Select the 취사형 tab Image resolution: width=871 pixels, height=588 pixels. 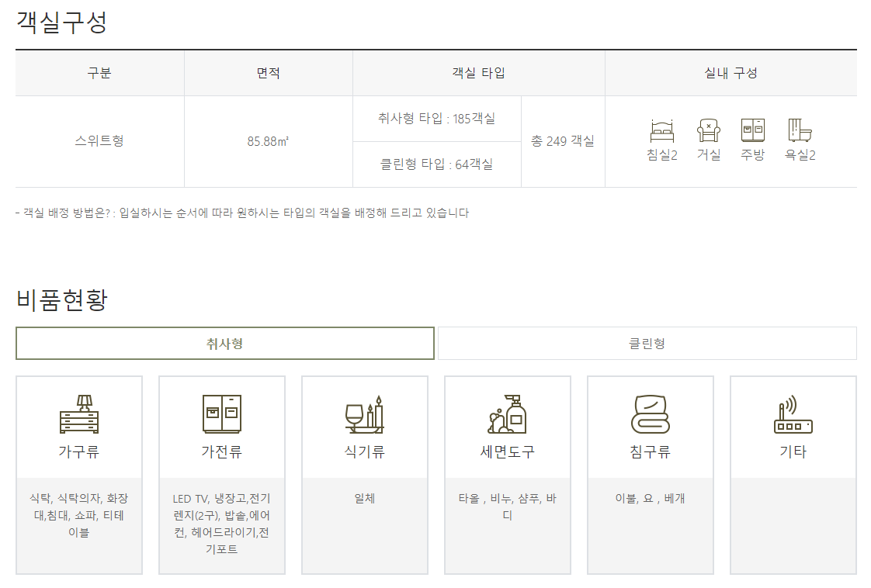[x=225, y=343]
